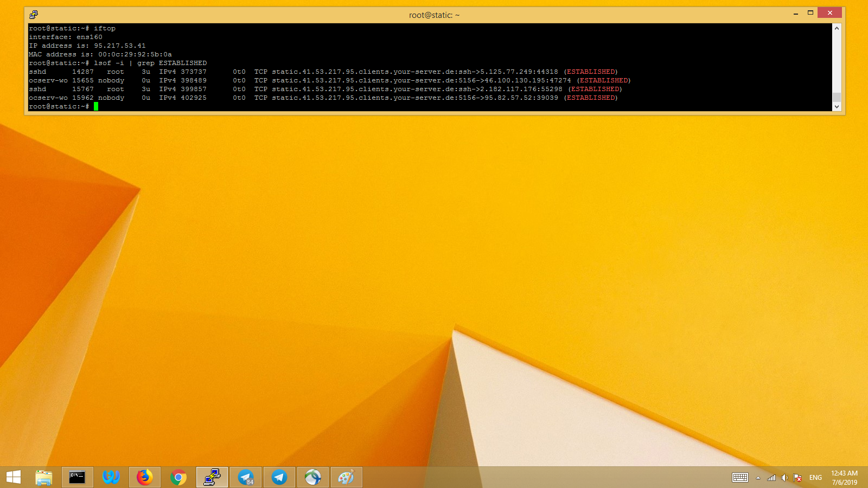
Task: Click the terminal scrollbar up arrow
Action: point(837,28)
